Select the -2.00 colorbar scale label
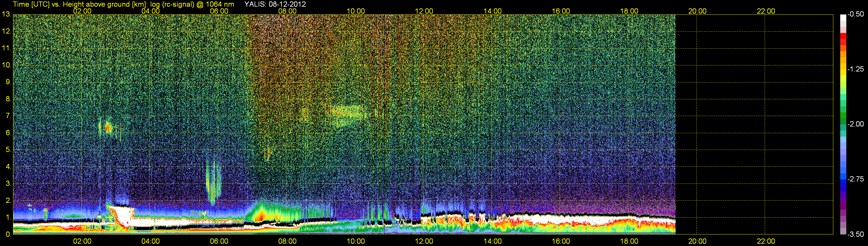This screenshot has height=246, width=868. pos(856,124)
